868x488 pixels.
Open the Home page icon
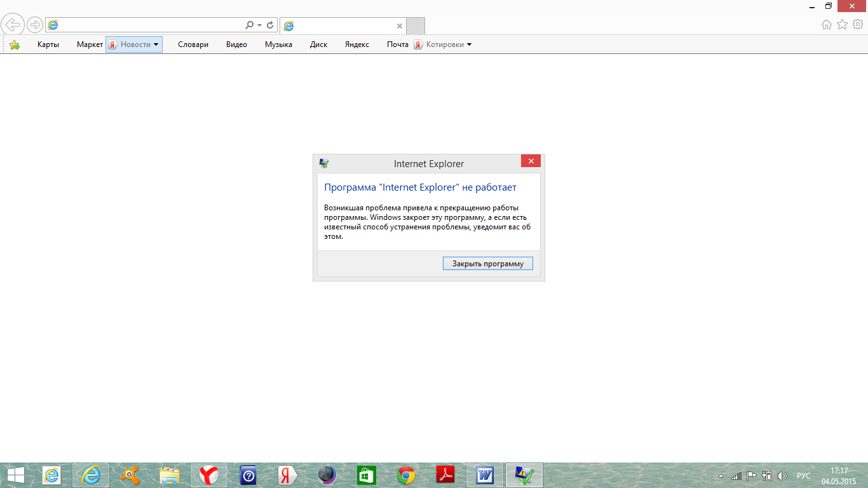pyautogui.click(x=826, y=24)
